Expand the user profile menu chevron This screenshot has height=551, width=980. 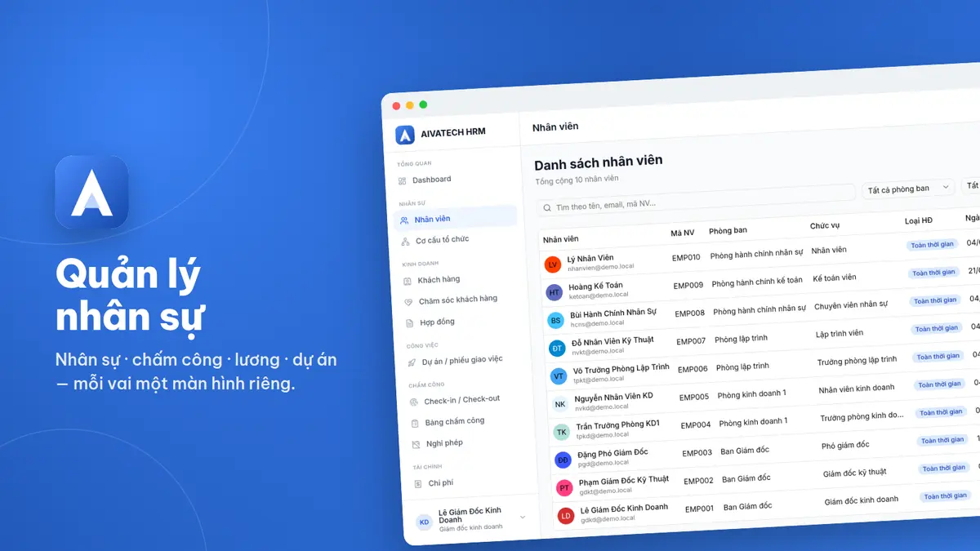[523, 517]
